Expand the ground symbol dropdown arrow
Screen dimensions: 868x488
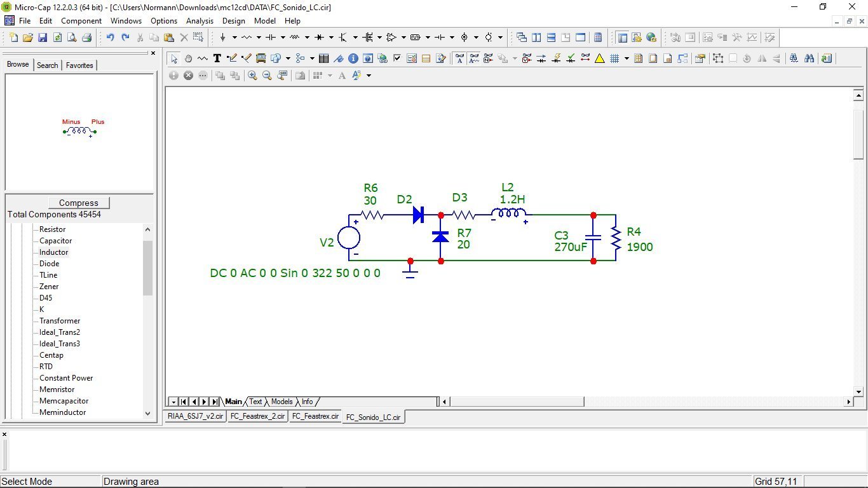pyautogui.click(x=234, y=37)
